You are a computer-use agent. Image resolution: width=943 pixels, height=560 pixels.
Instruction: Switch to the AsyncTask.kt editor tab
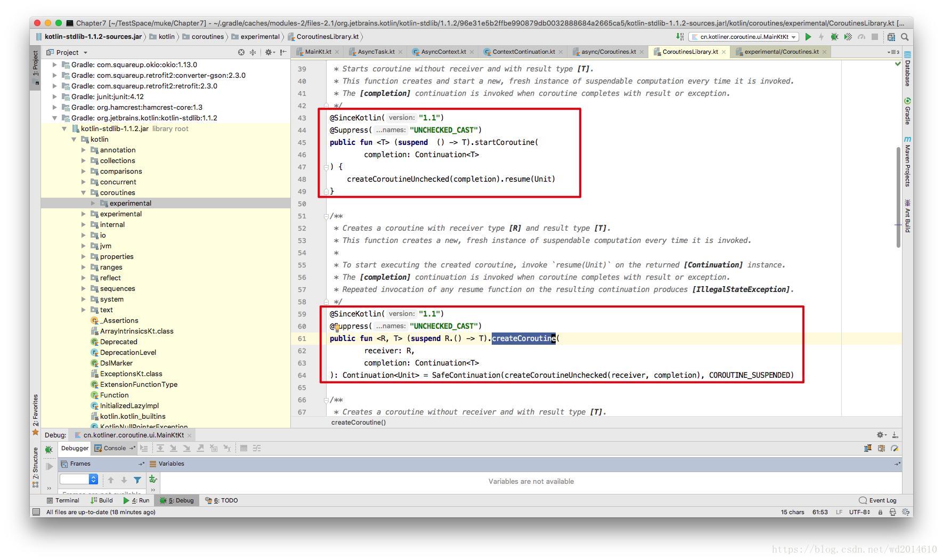coord(376,52)
